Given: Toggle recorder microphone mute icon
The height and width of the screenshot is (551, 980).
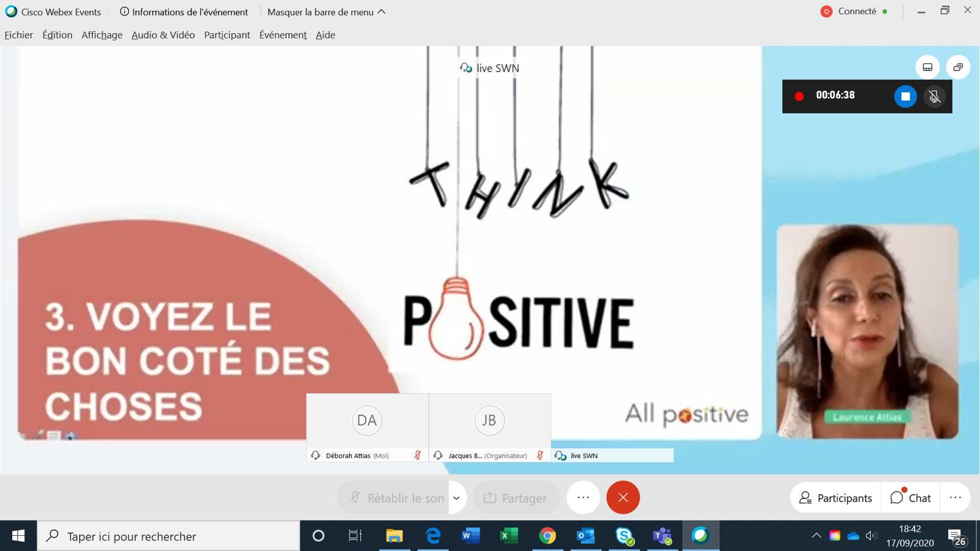Looking at the screenshot, I should click(934, 96).
